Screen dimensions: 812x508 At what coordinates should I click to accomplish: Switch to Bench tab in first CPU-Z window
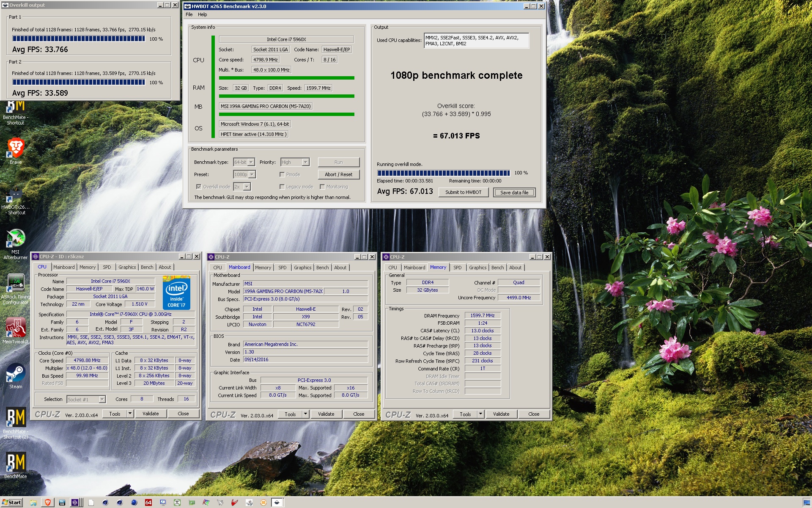click(147, 267)
